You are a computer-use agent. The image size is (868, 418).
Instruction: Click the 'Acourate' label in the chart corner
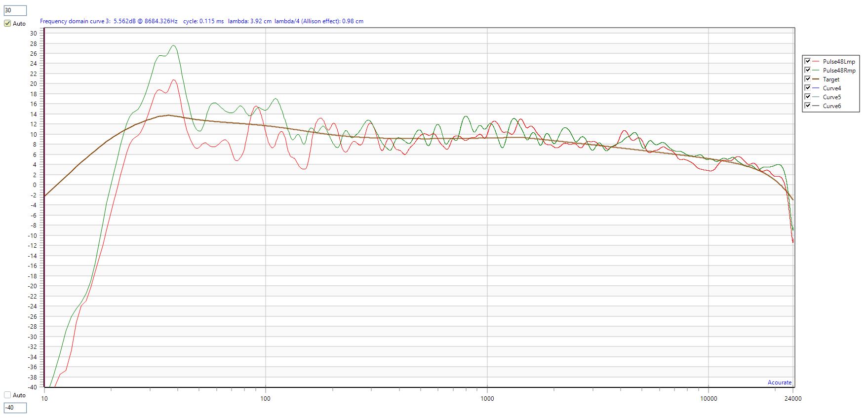pos(780,382)
